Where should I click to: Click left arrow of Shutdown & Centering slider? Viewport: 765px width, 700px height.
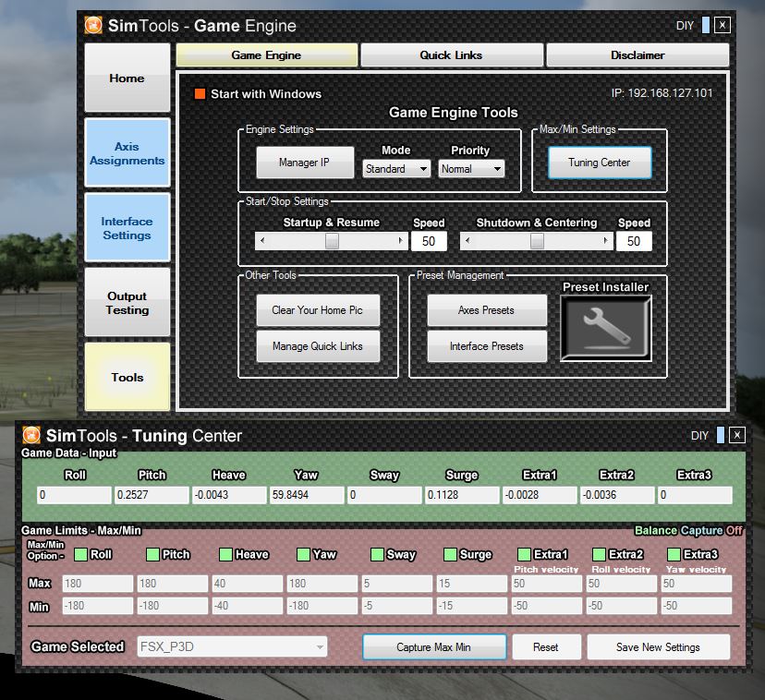pos(467,240)
